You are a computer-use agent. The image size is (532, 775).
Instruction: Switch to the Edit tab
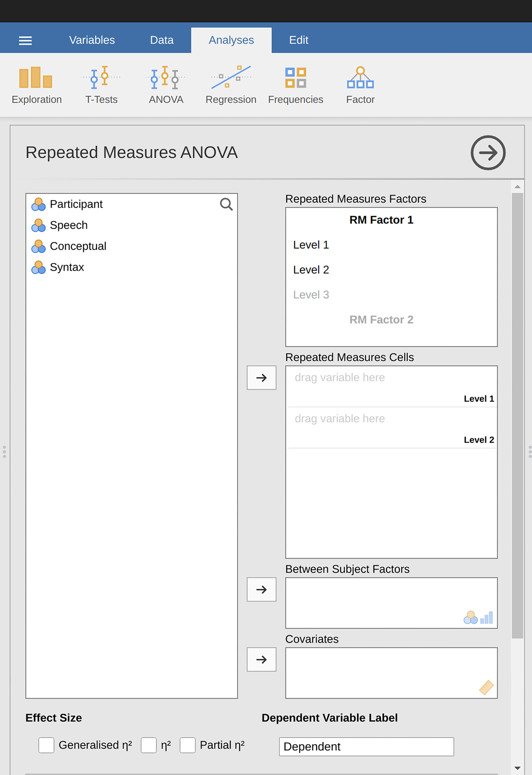click(x=299, y=40)
